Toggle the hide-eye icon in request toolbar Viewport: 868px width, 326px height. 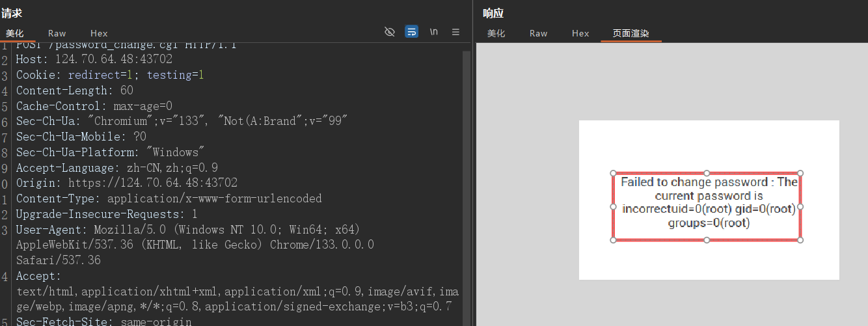pos(390,32)
